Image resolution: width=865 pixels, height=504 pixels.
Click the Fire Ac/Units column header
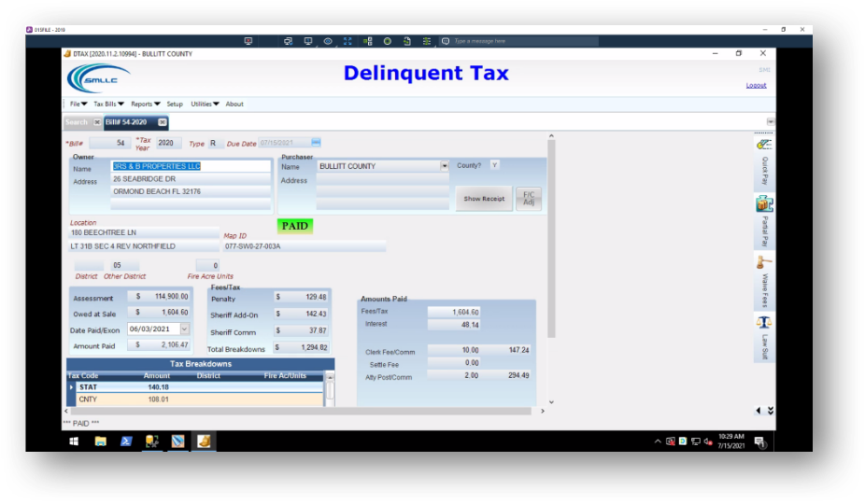pos(285,375)
